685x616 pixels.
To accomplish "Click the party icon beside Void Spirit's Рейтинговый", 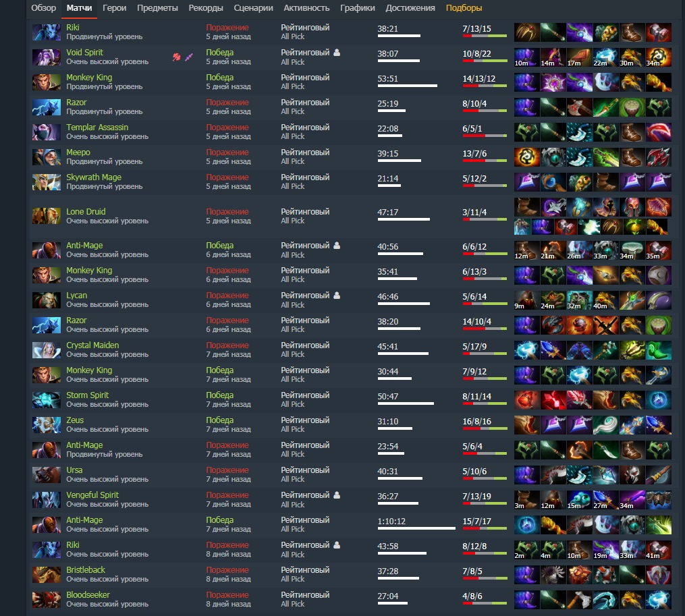I will (x=337, y=53).
